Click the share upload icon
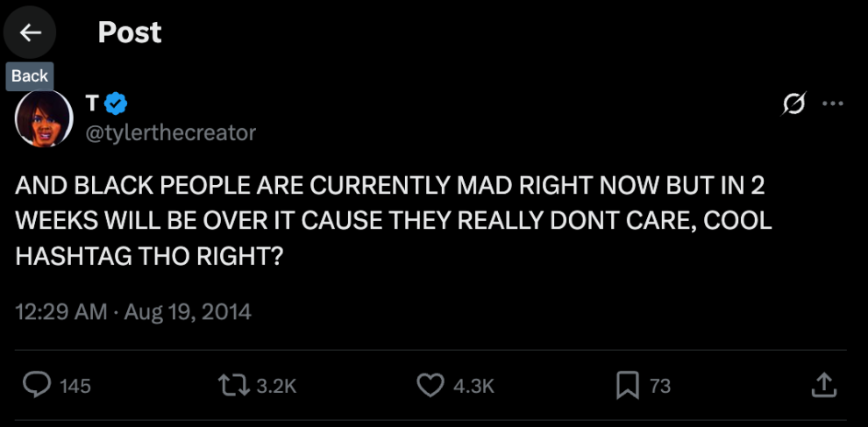 coord(823,385)
